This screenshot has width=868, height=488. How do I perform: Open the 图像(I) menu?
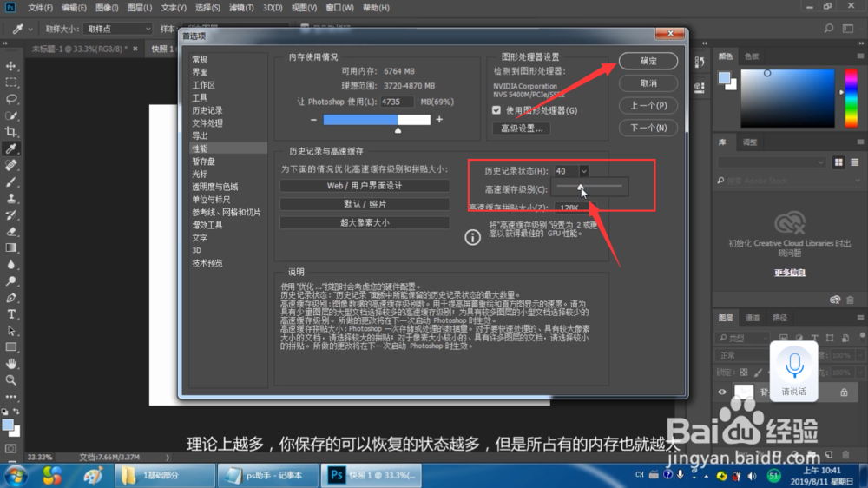107,8
